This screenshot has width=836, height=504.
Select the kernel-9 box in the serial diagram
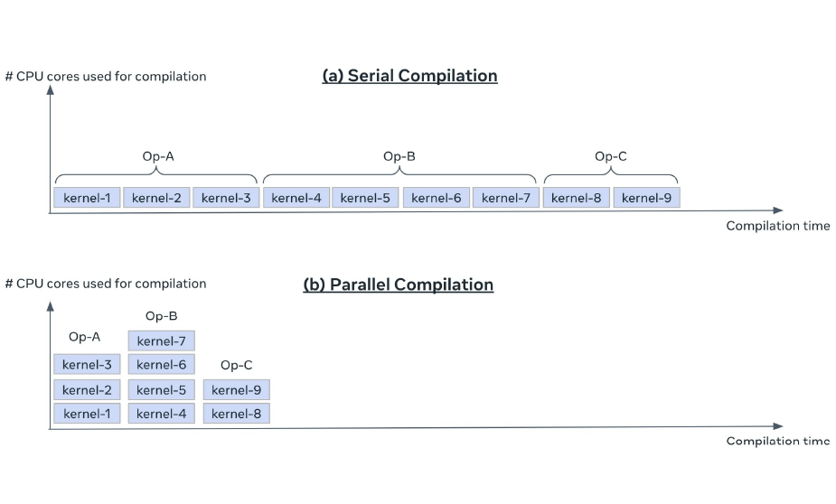[646, 198]
